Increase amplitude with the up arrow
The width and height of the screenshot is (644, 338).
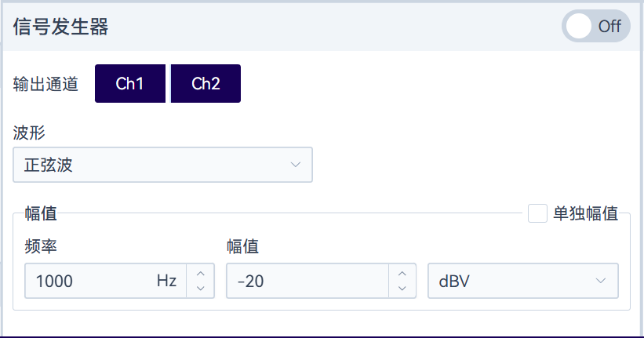402,273
